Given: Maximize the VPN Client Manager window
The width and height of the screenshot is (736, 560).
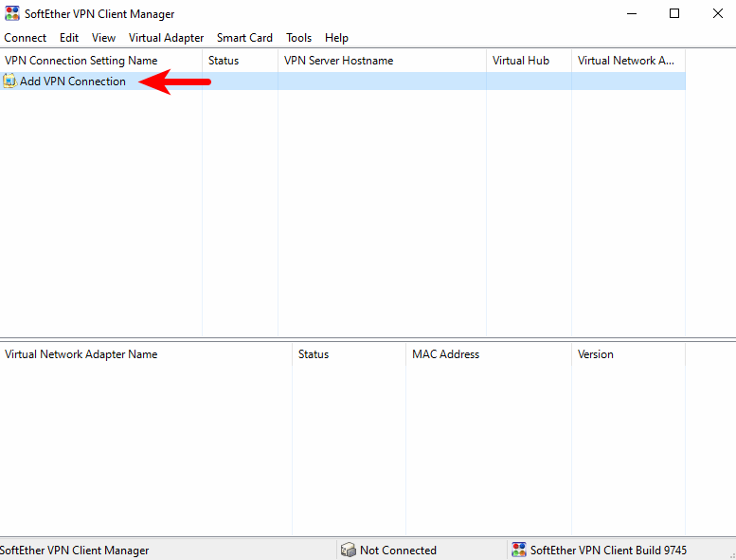Looking at the screenshot, I should pyautogui.click(x=674, y=14).
